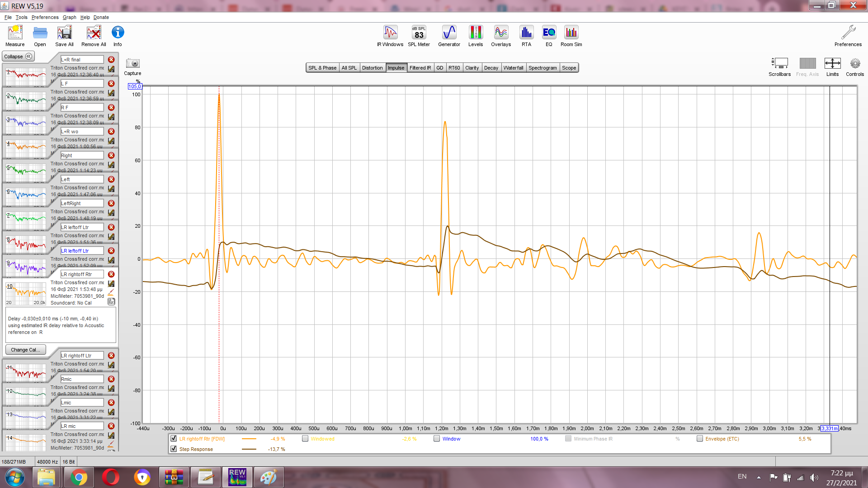Open the Preferences menu
This screenshot has width=868, height=488.
tap(45, 17)
